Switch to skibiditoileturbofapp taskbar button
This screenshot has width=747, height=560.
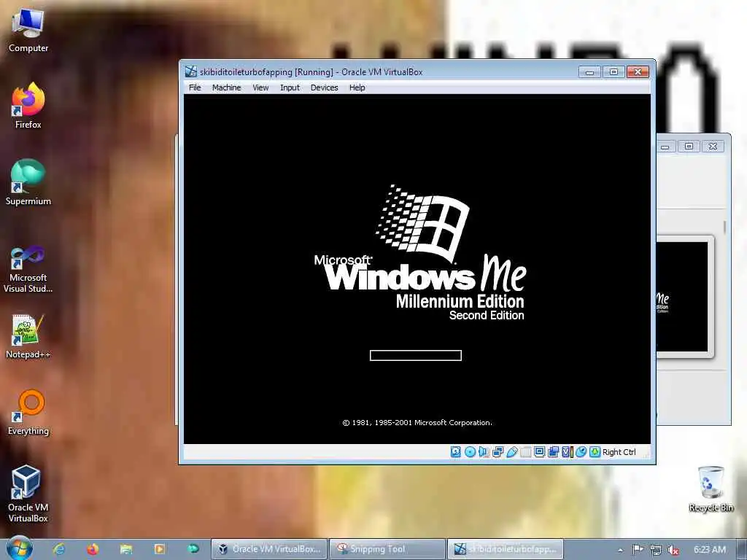506,549
